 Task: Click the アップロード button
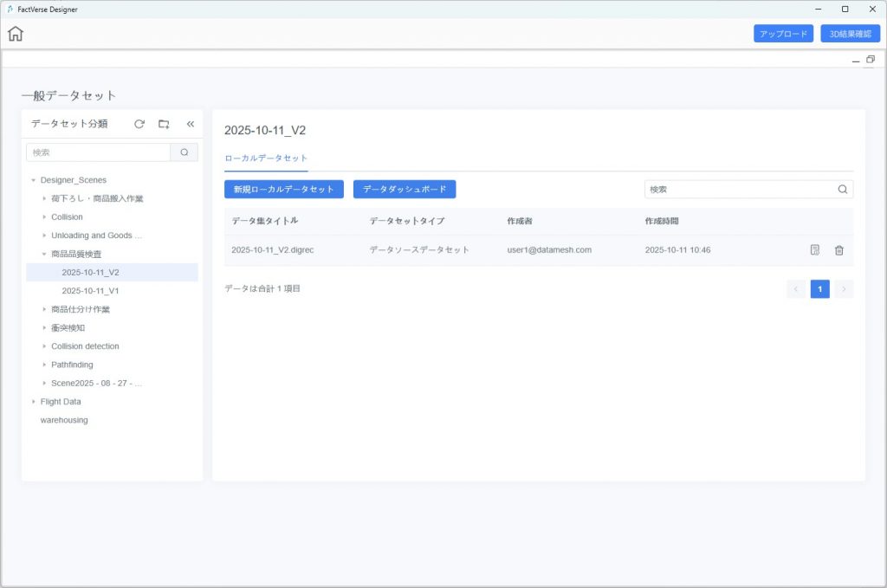pos(783,34)
